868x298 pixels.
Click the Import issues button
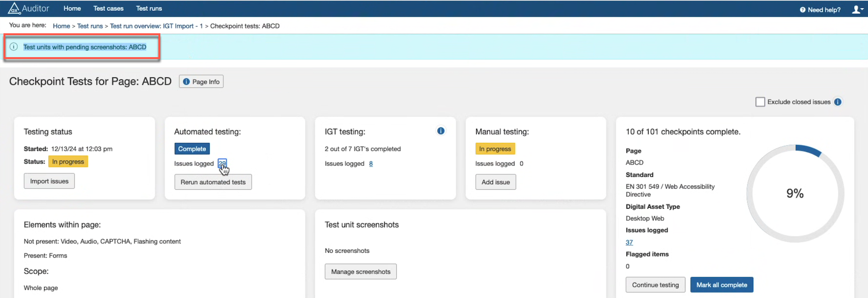click(x=49, y=181)
